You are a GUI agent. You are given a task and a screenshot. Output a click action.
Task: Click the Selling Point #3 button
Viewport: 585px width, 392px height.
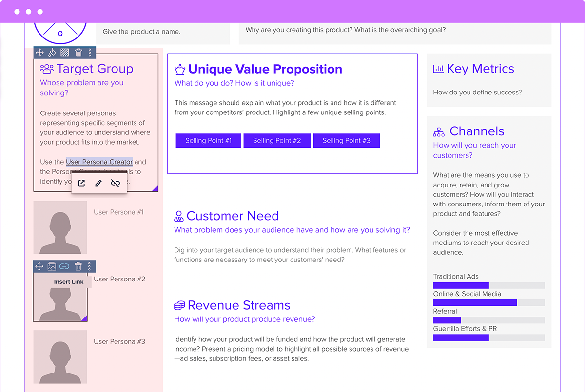click(346, 140)
